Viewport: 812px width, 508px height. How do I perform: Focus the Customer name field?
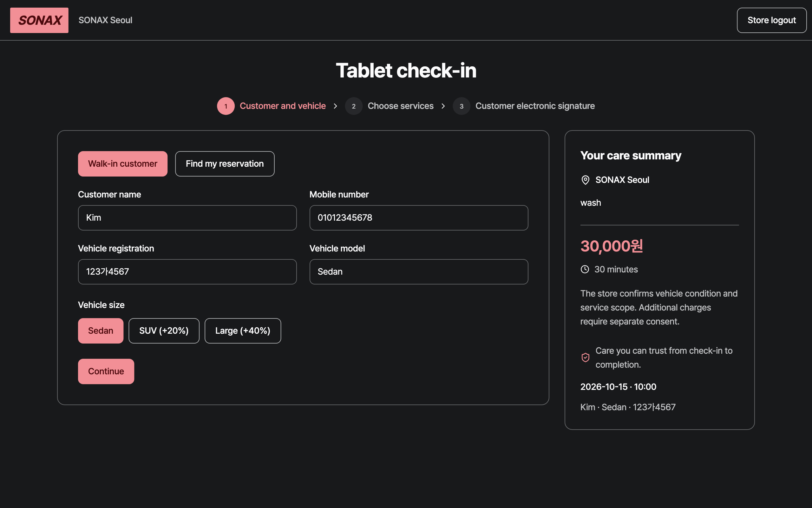(x=187, y=218)
